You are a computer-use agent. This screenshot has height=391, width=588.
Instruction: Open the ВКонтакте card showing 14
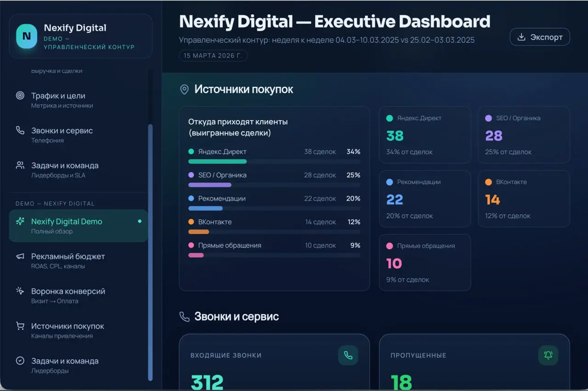(x=524, y=199)
